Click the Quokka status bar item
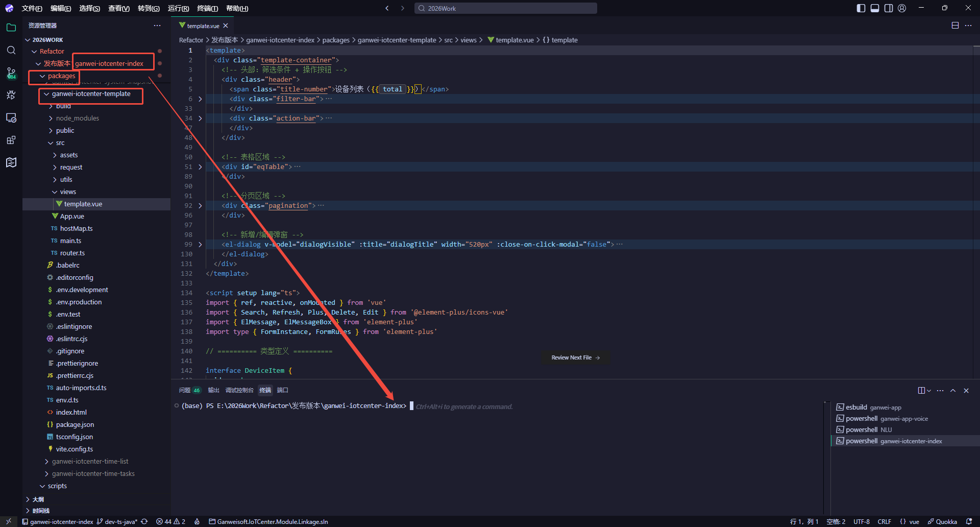Viewport: 980px width, 527px height. coord(942,521)
